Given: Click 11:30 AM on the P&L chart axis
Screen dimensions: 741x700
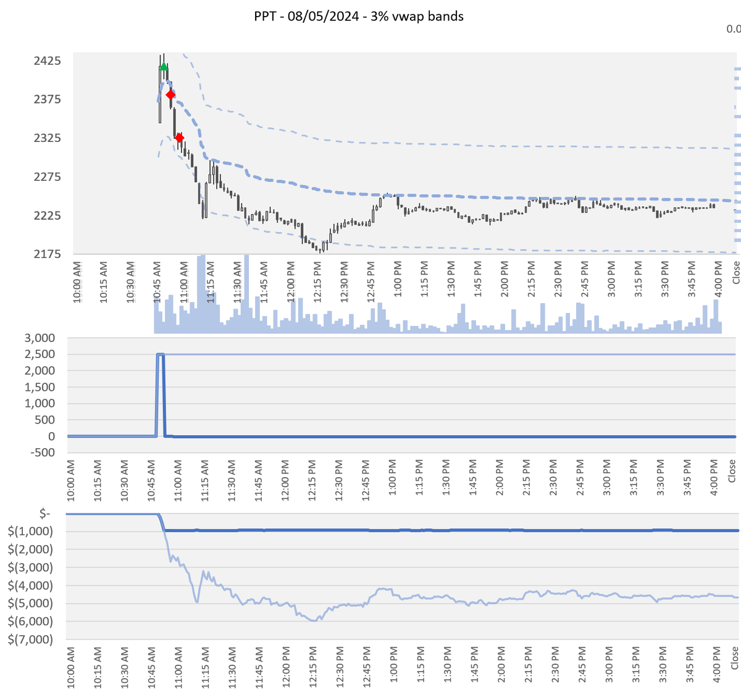Looking at the screenshot, I should (232, 667).
